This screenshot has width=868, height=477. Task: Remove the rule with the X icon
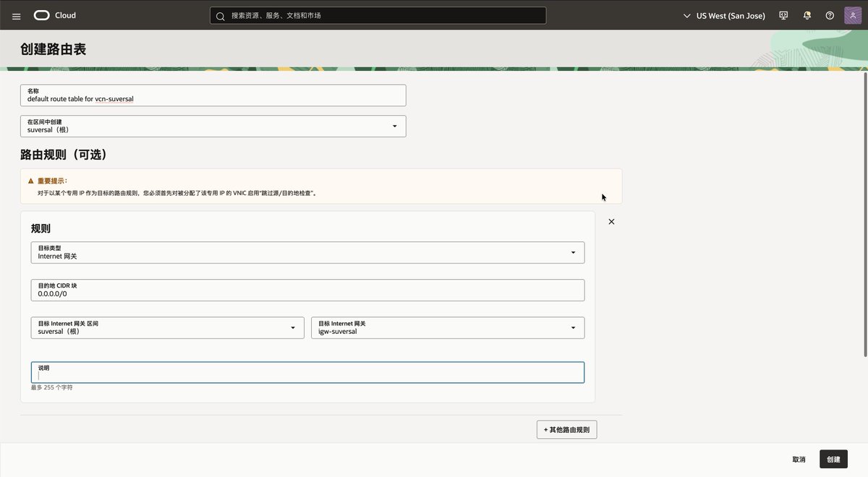tap(611, 222)
